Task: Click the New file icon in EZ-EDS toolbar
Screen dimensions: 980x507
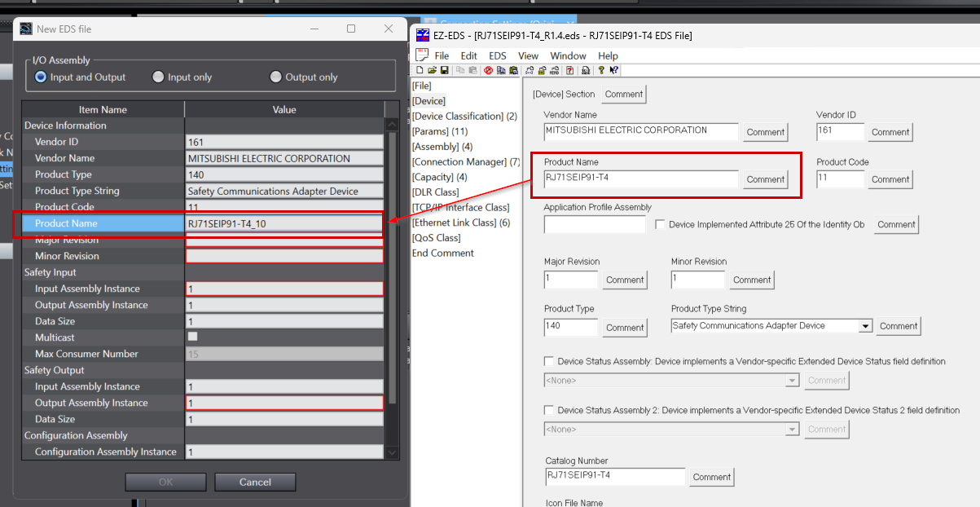Action: [x=420, y=70]
